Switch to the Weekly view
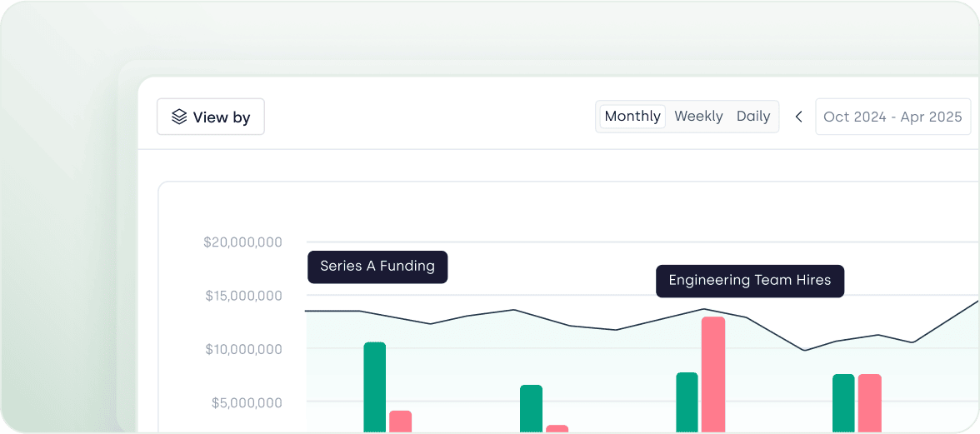This screenshot has width=980, height=434. pyautogui.click(x=698, y=116)
